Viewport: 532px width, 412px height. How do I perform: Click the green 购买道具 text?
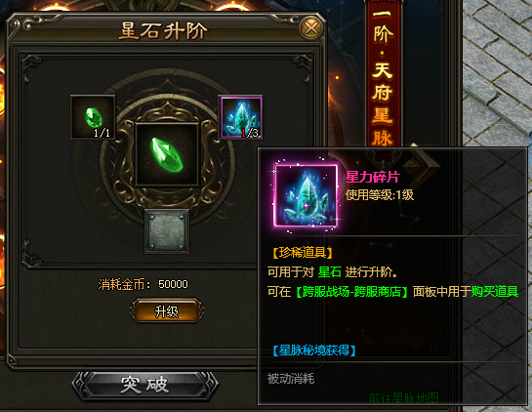click(x=495, y=292)
